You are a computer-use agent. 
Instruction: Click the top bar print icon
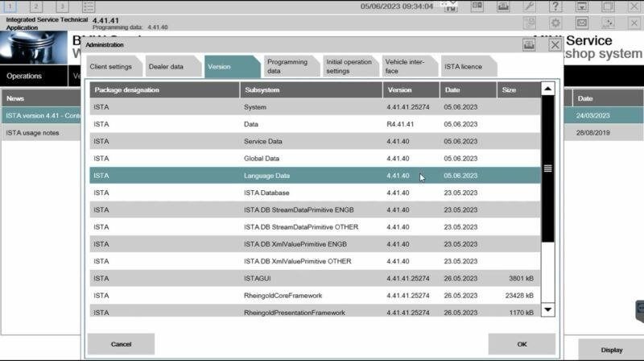503,6
